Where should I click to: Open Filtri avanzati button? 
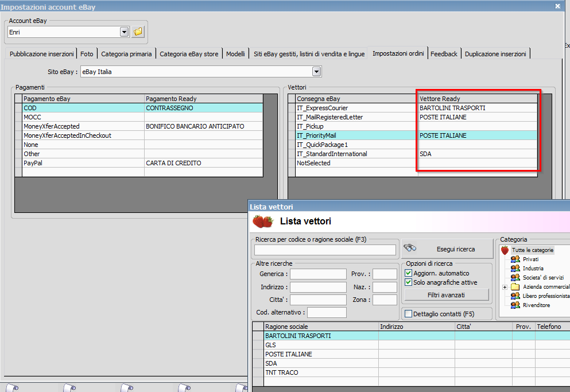click(447, 295)
